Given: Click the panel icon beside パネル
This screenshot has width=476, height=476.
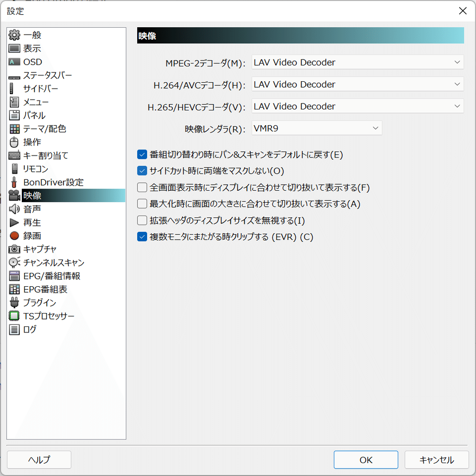Looking at the screenshot, I should tap(14, 115).
